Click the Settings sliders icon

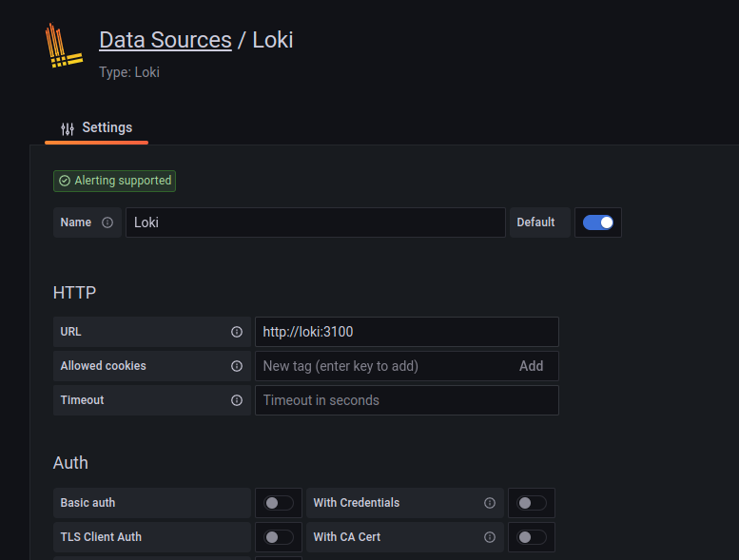point(68,128)
